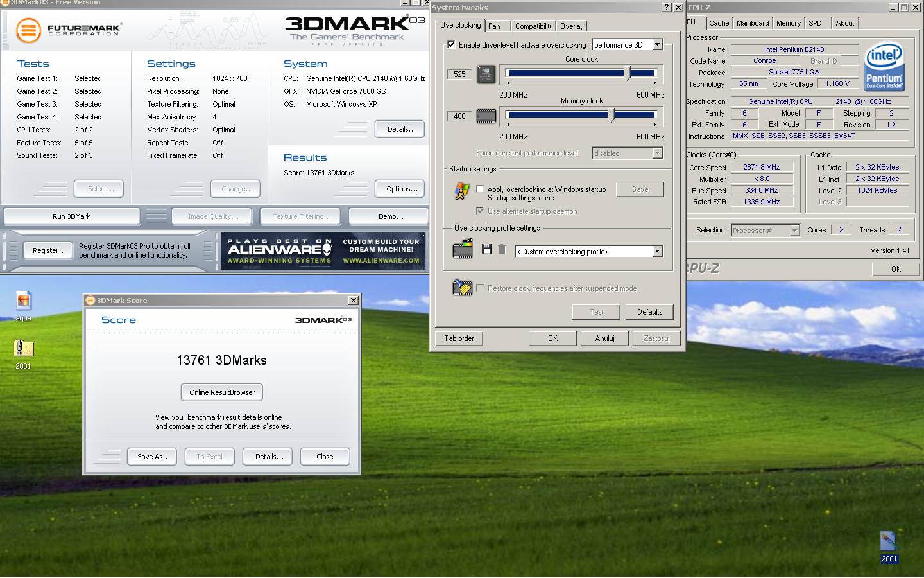Click the Windows startup flag icon
The image size is (924, 578).
[x=461, y=191]
